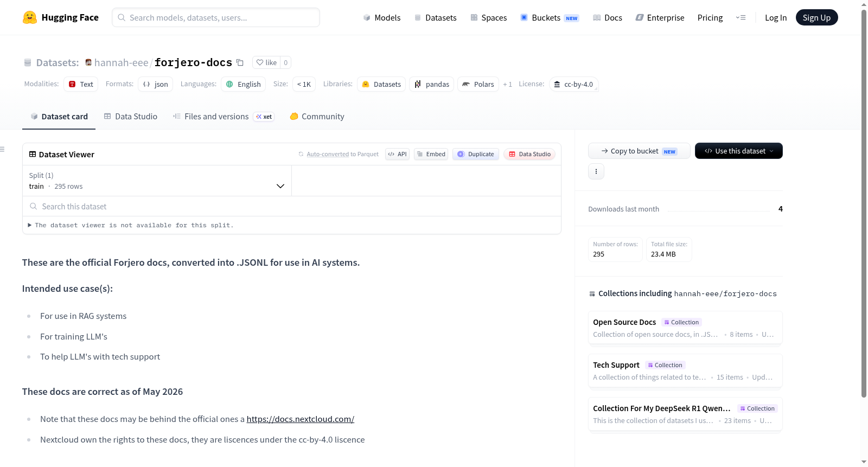The image size is (868, 467).
Task: Click the Datasets library tag
Action: coord(381,84)
